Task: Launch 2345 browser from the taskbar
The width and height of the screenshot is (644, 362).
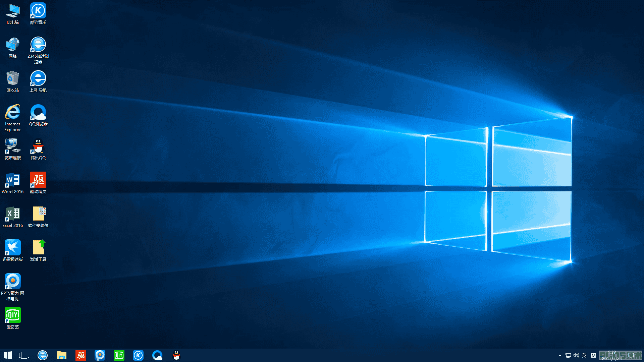Action: point(43,355)
